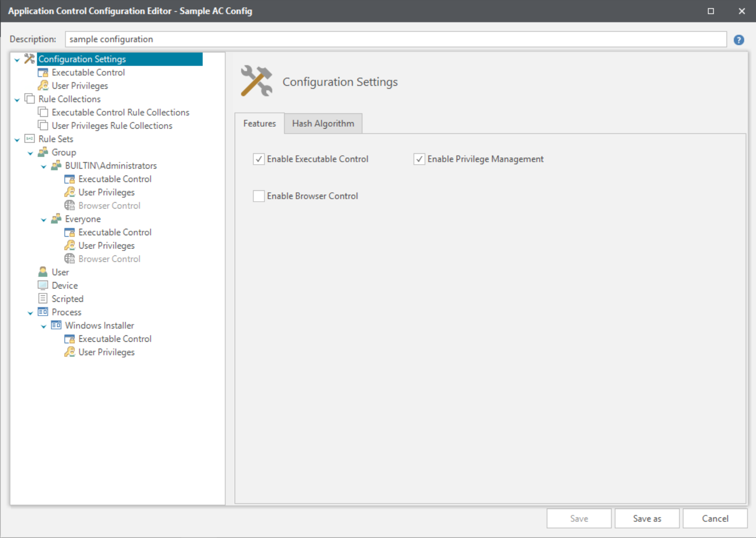This screenshot has width=756, height=538.
Task: Click the Windows Installer process icon
Action: tap(56, 325)
